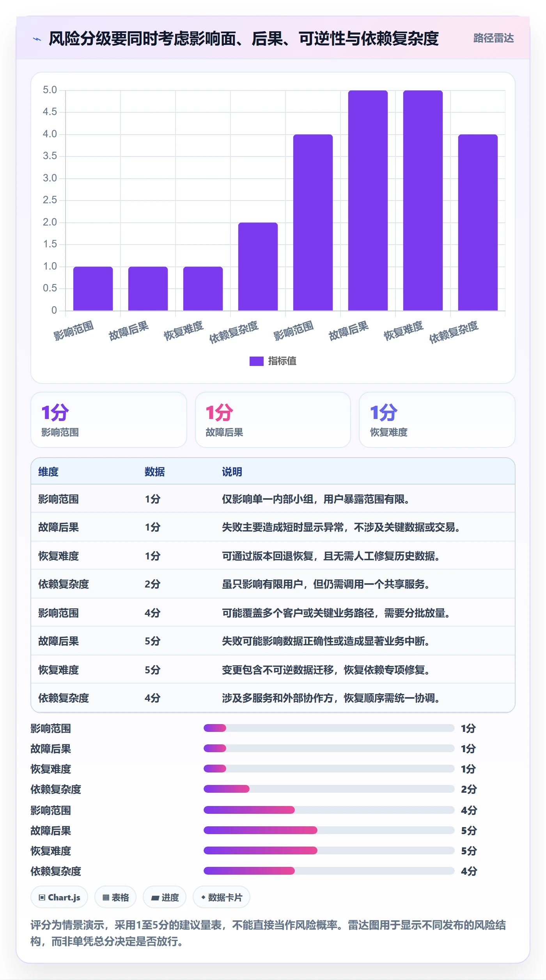Click the 依赖复杂度 chart bar reaching 2.0
The width and height of the screenshot is (546, 980).
coord(258,266)
